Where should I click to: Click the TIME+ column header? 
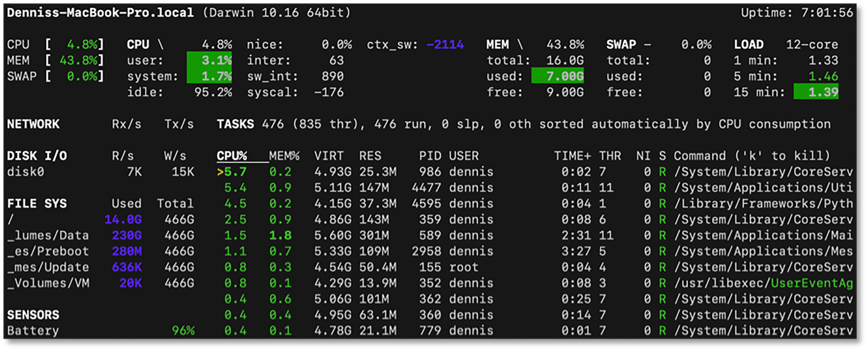point(572,156)
